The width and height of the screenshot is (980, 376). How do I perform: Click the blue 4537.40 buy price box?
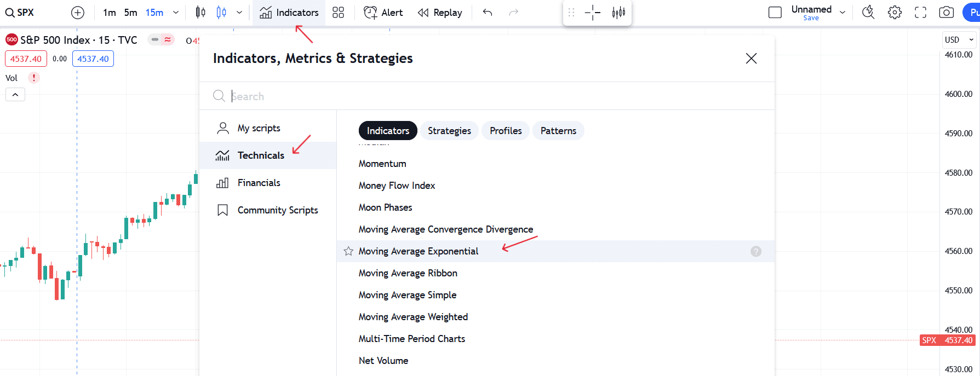click(93, 59)
